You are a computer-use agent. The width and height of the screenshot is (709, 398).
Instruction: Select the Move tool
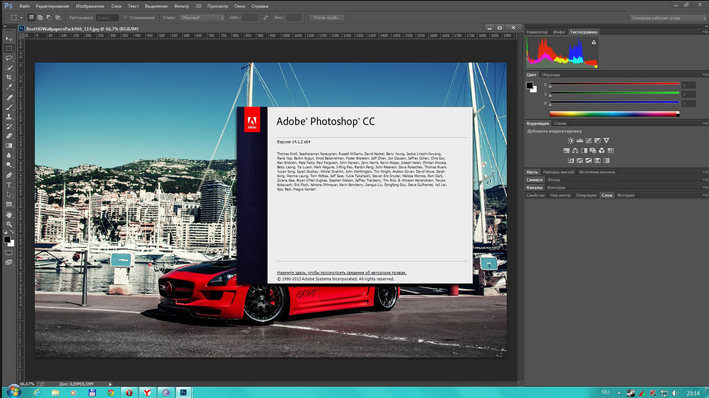click(9, 39)
